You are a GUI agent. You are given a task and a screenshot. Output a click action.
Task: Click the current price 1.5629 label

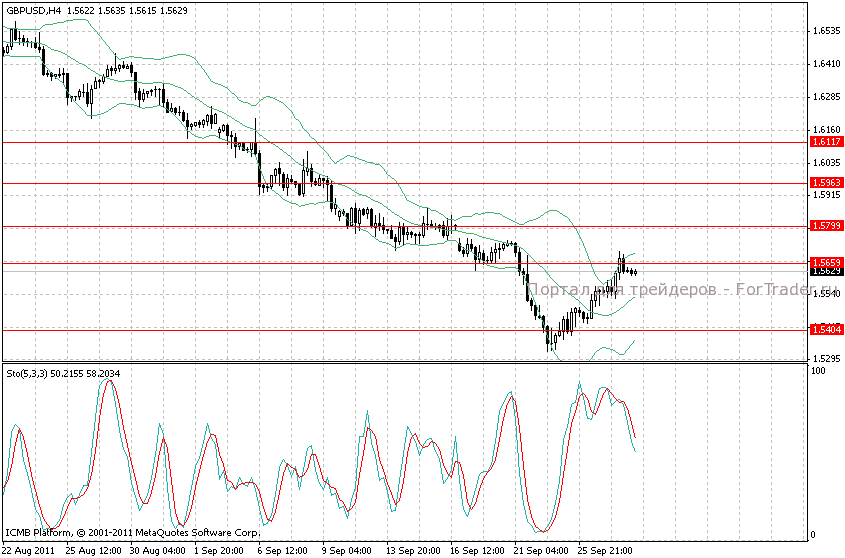point(826,271)
